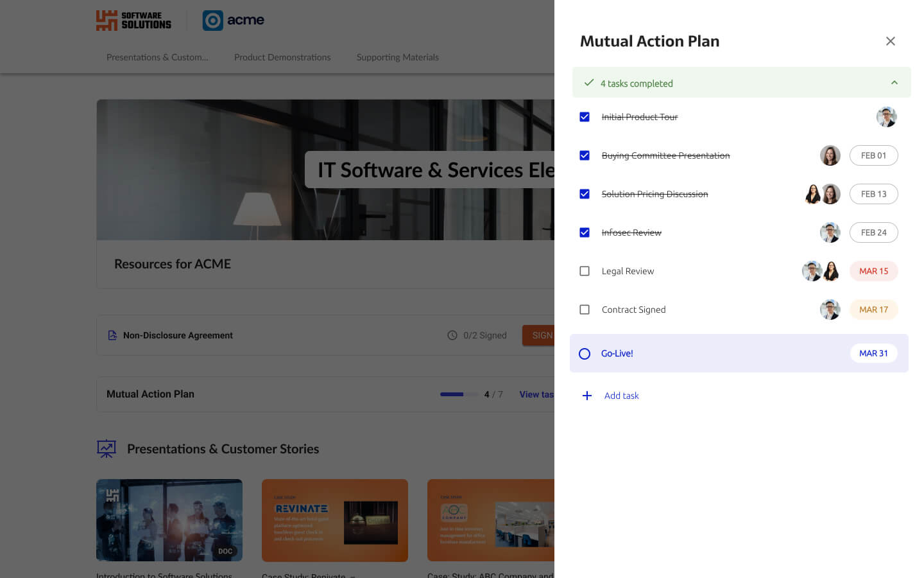924x578 pixels.
Task: Click the Non-Disclosure Agreement document icon
Action: coord(112,335)
